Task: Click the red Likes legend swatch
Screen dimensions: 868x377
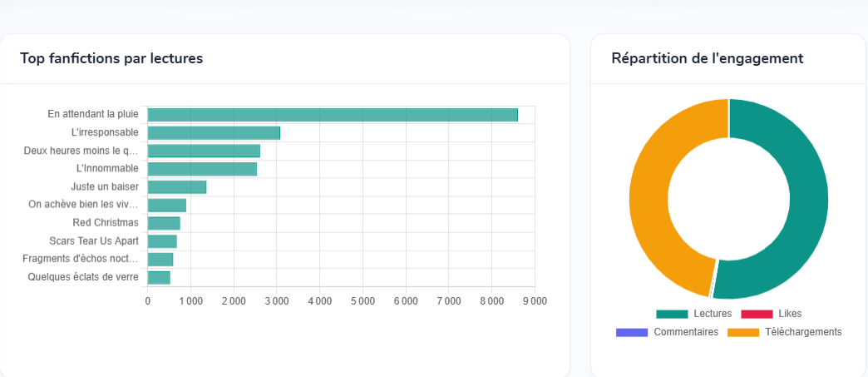Action: [756, 314]
